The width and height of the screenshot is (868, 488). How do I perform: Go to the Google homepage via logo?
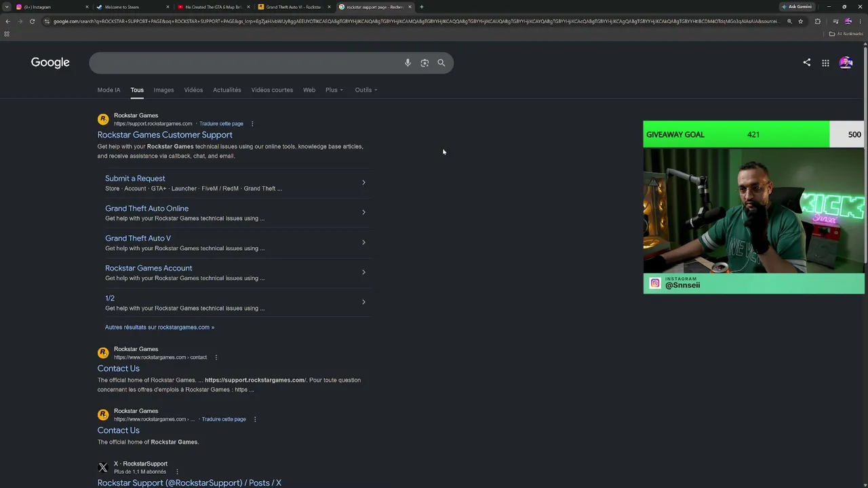(x=50, y=62)
